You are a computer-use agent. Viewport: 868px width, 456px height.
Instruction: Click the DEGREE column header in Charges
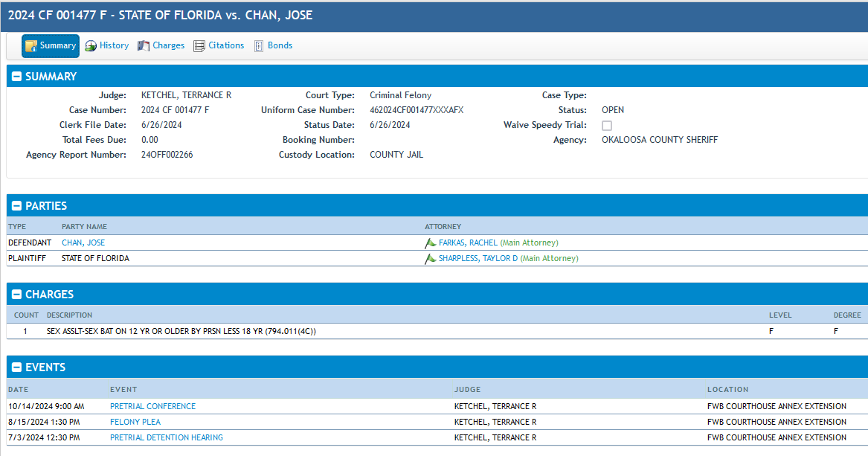click(847, 315)
